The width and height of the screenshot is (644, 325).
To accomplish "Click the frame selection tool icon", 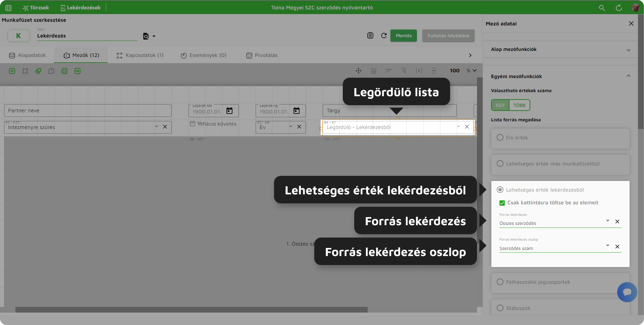I will (x=25, y=71).
